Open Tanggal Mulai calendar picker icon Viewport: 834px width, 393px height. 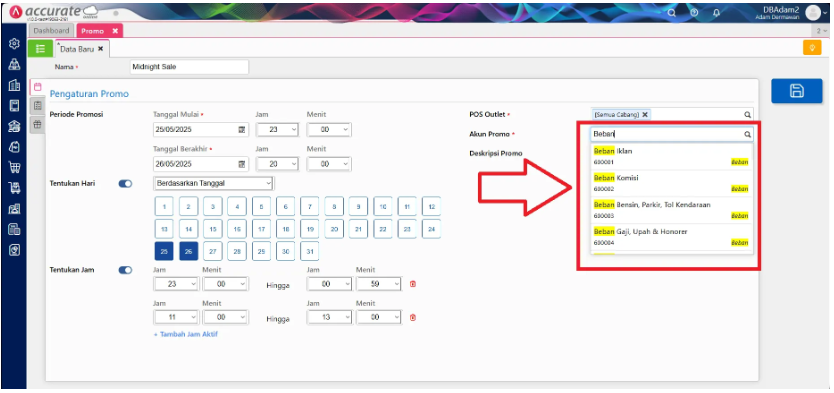tap(241, 130)
